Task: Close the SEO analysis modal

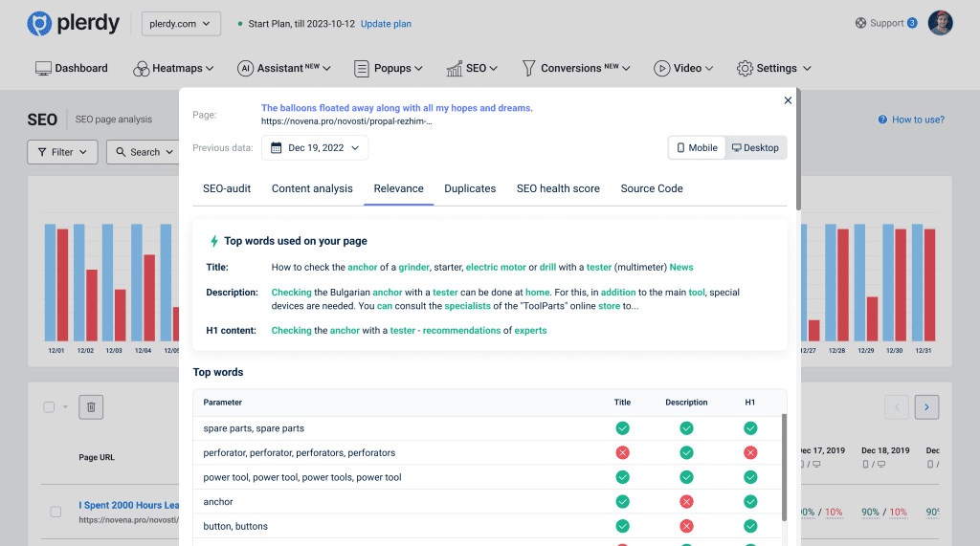Action: pos(788,100)
